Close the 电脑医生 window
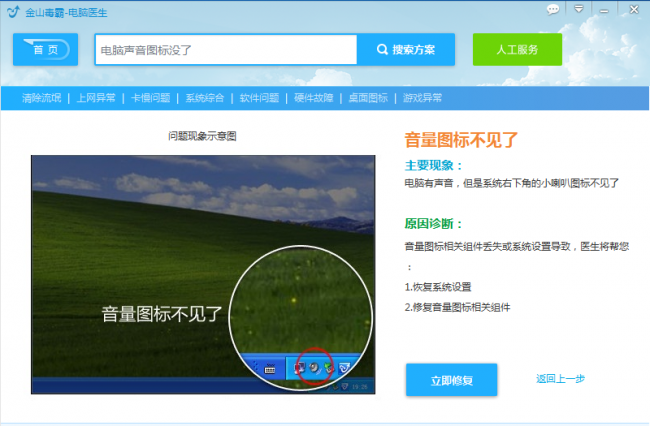 coord(634,10)
